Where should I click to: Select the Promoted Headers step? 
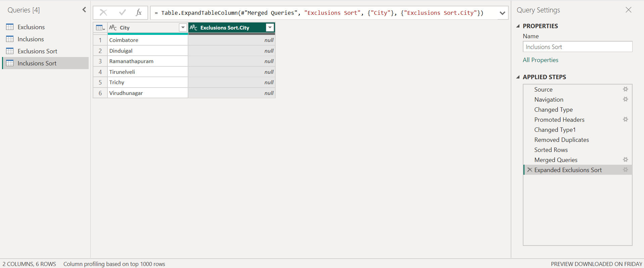tap(578, 120)
